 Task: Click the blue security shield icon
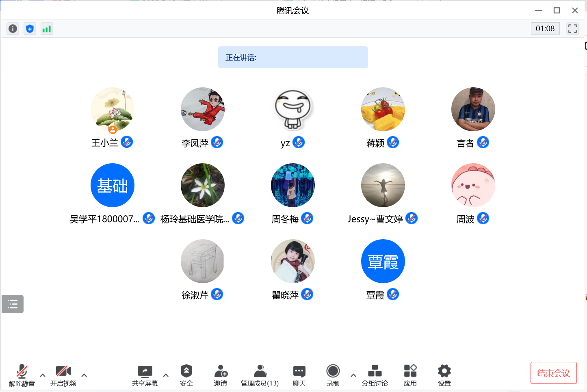30,29
